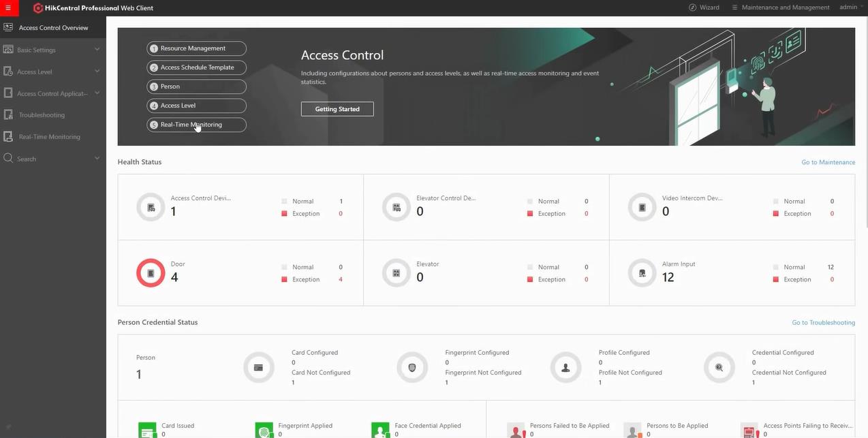Click the Troubleshooting sidebar icon

8,114
